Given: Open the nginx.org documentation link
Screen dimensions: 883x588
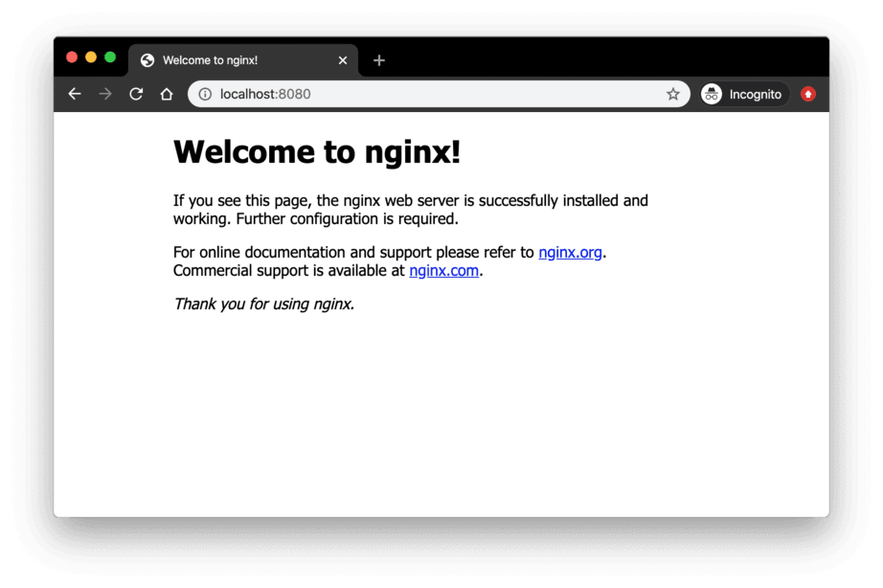Looking at the screenshot, I should point(570,252).
